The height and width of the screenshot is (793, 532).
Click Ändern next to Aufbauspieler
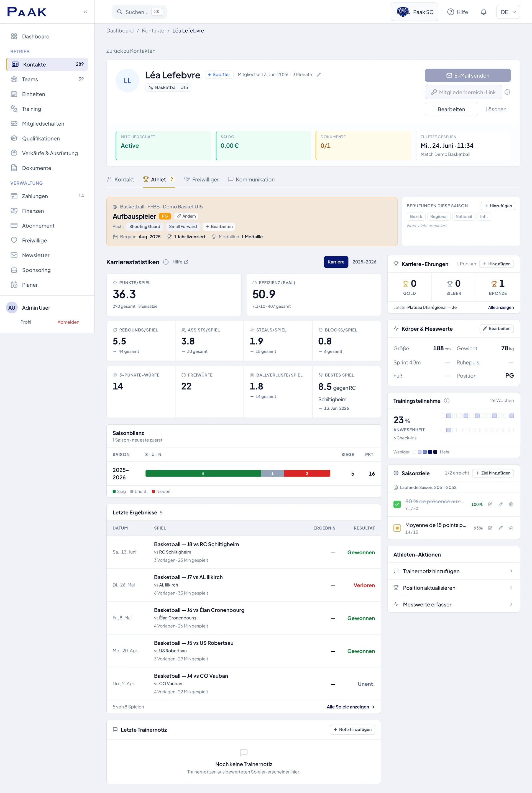coord(186,216)
